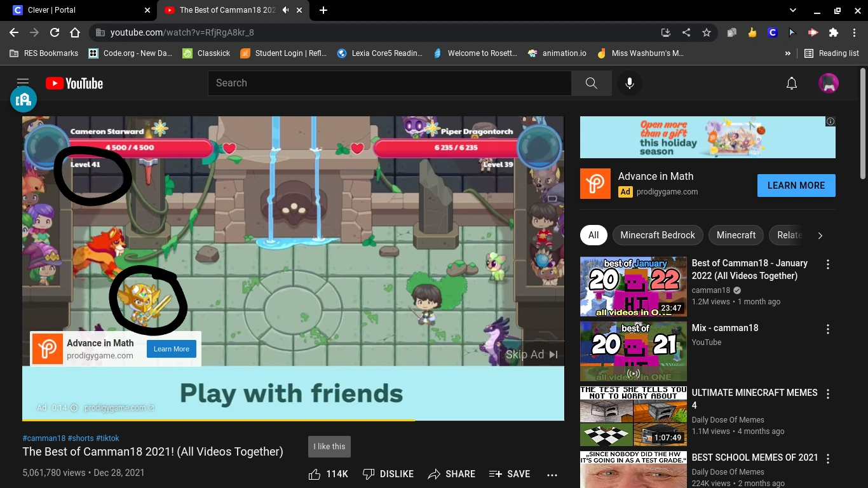Open hidden bookmarks via the overflow chevron
The width and height of the screenshot is (868, 488).
coord(787,53)
